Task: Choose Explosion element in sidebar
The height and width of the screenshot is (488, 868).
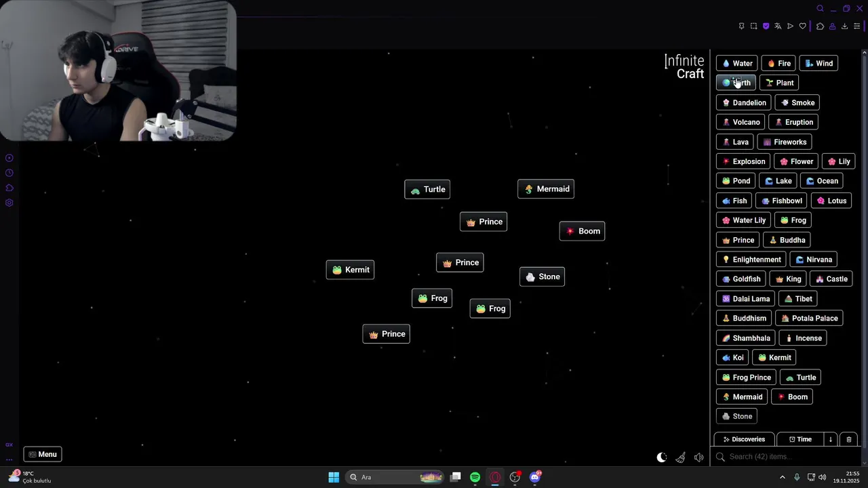Action: [x=743, y=161]
